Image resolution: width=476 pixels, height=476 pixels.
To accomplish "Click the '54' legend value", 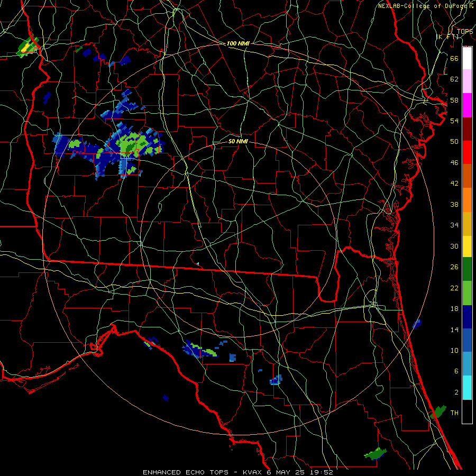I will pos(454,121).
